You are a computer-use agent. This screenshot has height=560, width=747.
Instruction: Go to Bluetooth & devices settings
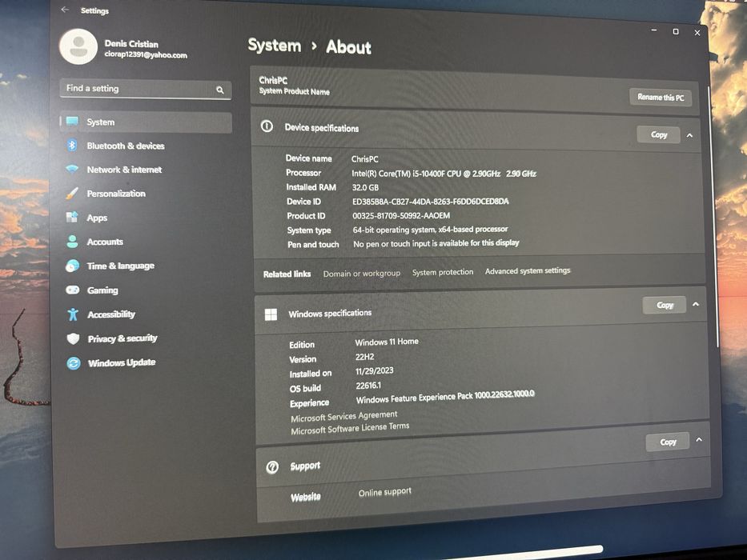125,146
